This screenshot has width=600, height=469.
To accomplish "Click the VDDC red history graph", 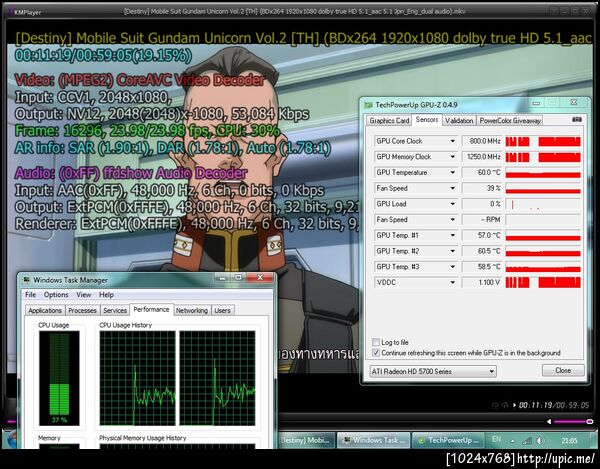I will click(543, 282).
